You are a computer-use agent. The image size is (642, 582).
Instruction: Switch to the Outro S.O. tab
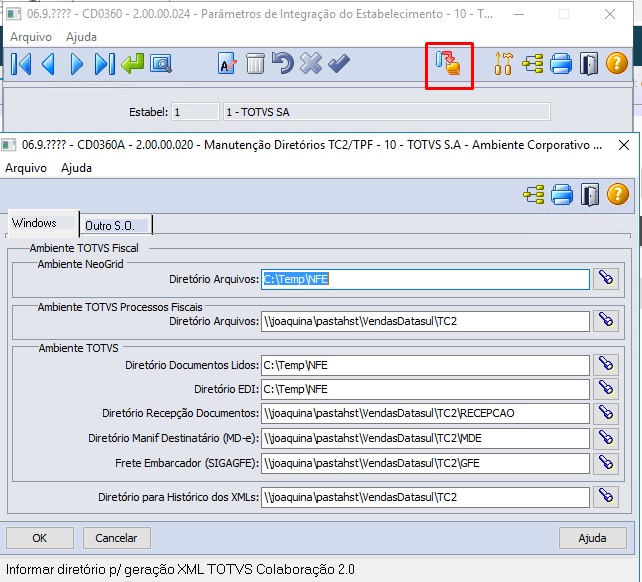(116, 225)
